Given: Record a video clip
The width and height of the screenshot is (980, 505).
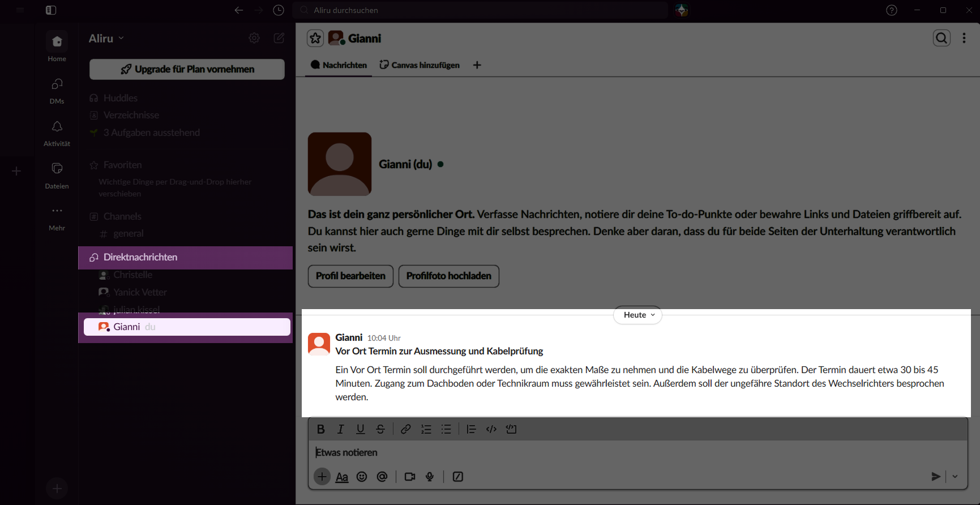Looking at the screenshot, I should click(x=410, y=477).
